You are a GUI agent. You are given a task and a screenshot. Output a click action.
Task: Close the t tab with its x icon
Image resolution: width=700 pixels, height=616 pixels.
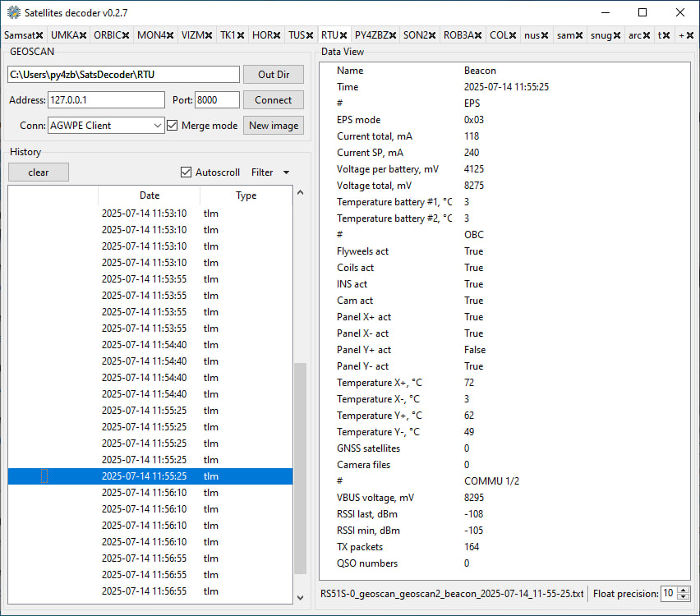pos(666,35)
